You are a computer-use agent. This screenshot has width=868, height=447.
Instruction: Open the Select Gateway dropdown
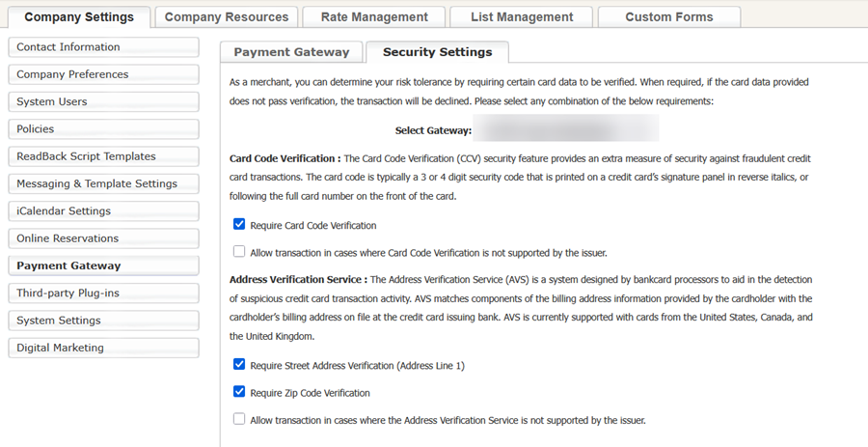566,128
